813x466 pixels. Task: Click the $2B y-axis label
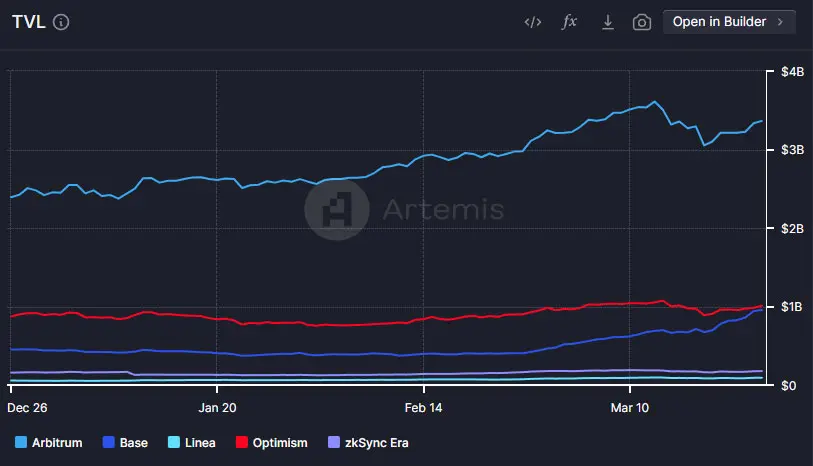(x=792, y=229)
